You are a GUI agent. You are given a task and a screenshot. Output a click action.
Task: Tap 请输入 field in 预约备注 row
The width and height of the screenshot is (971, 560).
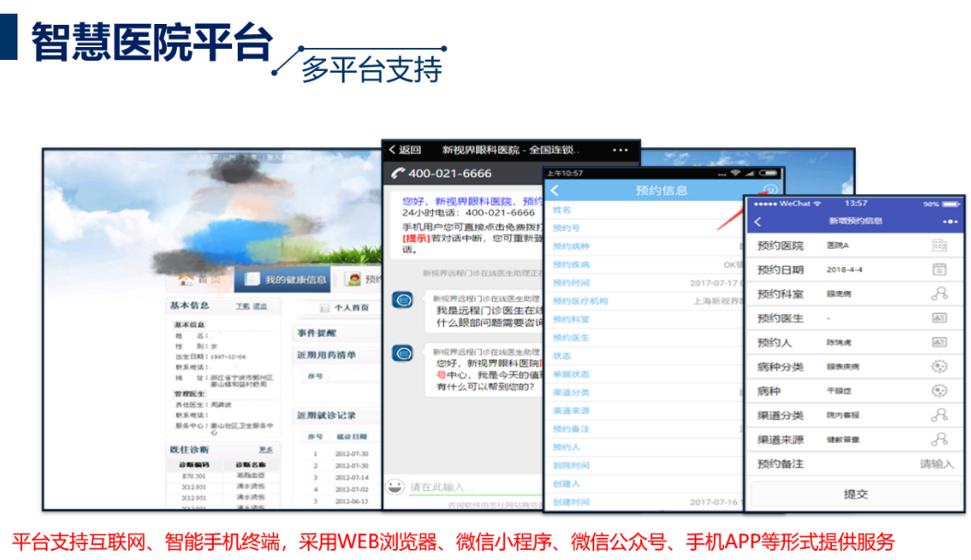tap(936, 463)
